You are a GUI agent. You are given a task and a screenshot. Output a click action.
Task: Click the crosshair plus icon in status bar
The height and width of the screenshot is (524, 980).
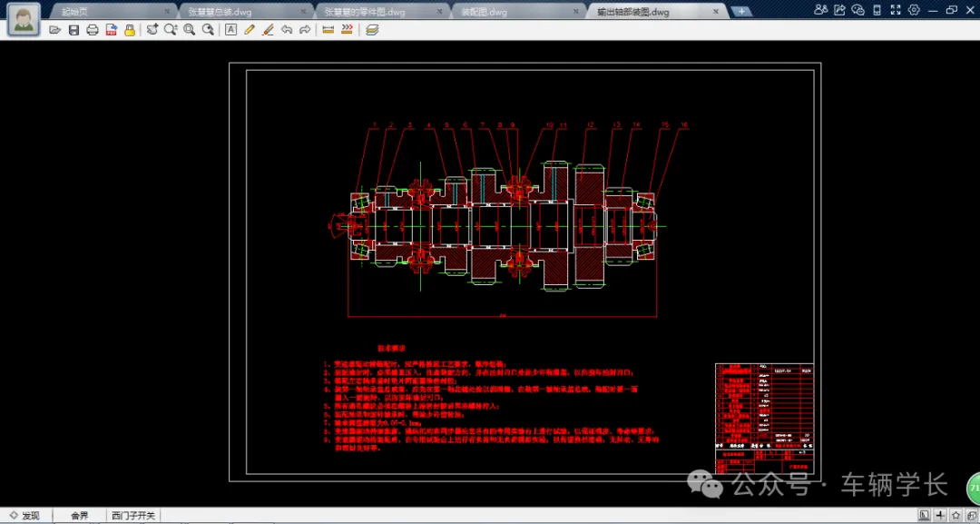940,515
